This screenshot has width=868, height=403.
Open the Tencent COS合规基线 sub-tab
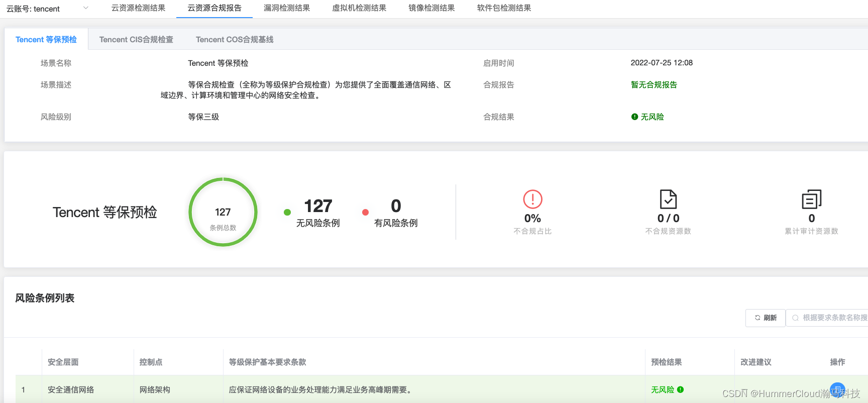[x=235, y=39]
